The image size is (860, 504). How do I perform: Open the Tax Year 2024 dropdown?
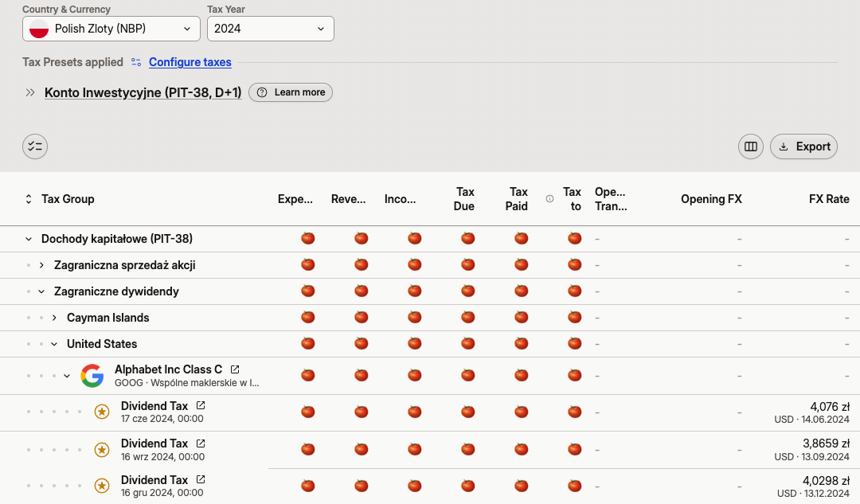tap(271, 29)
